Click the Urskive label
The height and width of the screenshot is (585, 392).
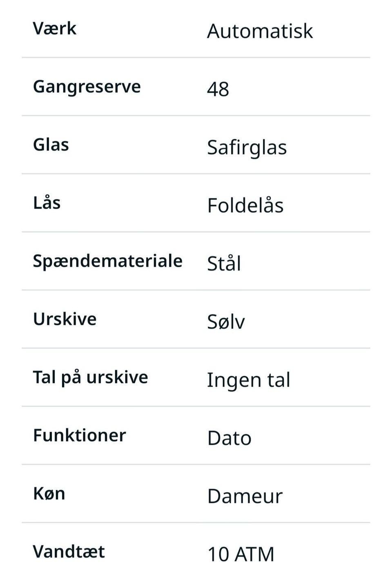65,319
